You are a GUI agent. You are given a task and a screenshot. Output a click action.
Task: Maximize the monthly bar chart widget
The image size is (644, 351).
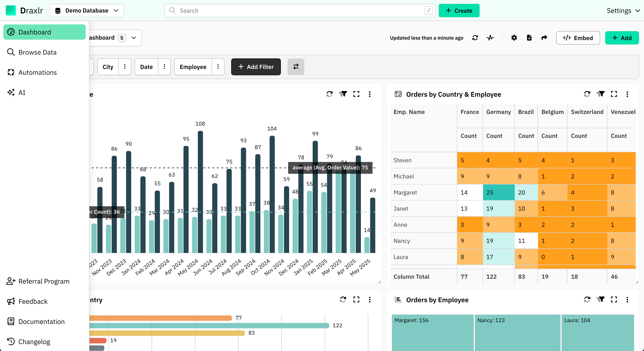pyautogui.click(x=356, y=94)
